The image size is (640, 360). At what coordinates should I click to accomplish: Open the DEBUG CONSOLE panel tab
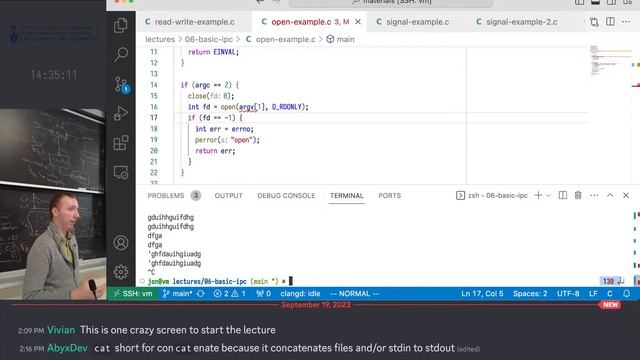coord(286,196)
